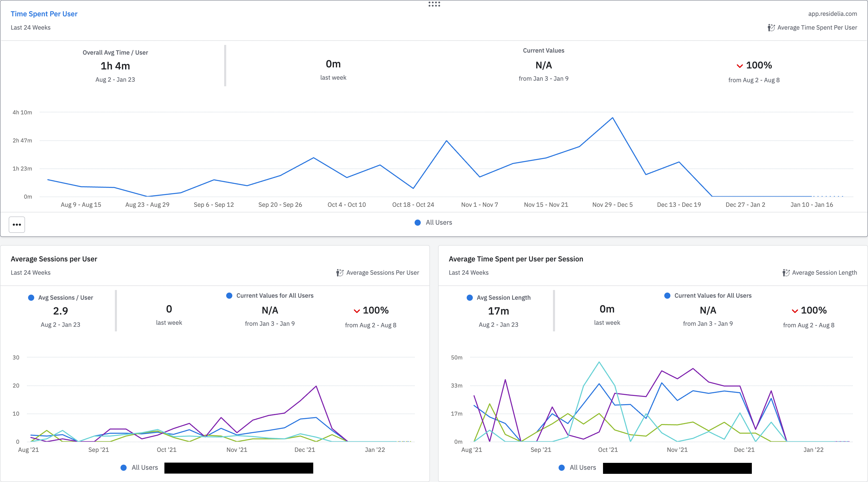Click red down arrow in Average Sessions card
The height and width of the screenshot is (482, 868).
point(356,311)
